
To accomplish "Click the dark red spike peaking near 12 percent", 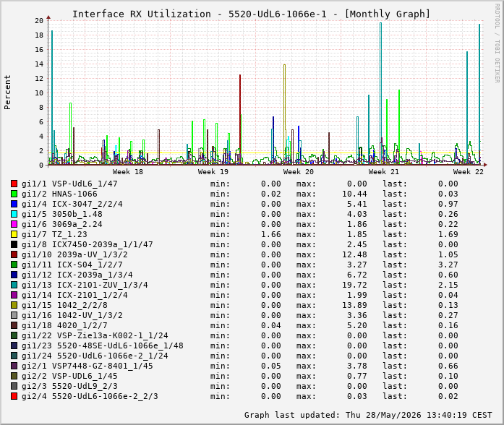I will pos(240,119).
